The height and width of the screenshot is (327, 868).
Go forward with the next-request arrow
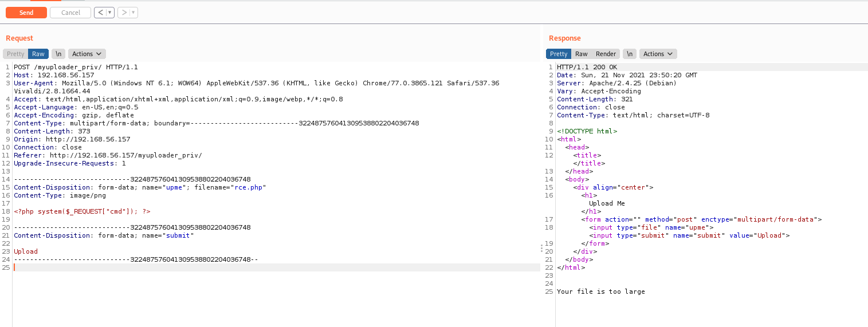[x=124, y=13]
